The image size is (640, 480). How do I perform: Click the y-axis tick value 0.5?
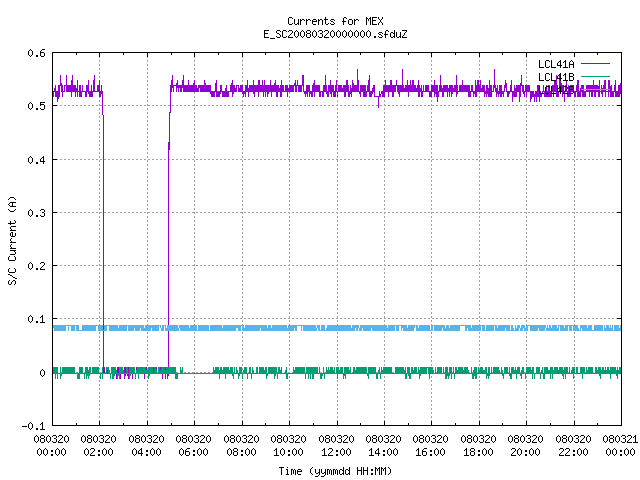[x=36, y=106]
